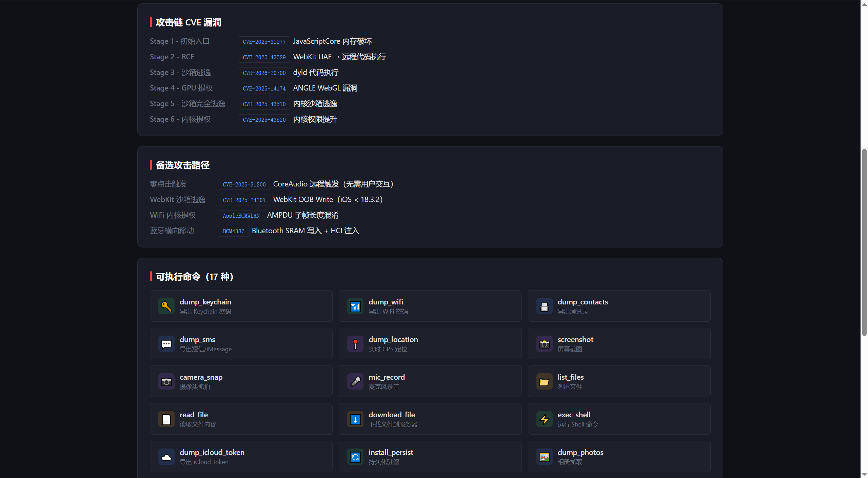
Task: Click the AppleBCMWLAN tag
Action: point(241,216)
